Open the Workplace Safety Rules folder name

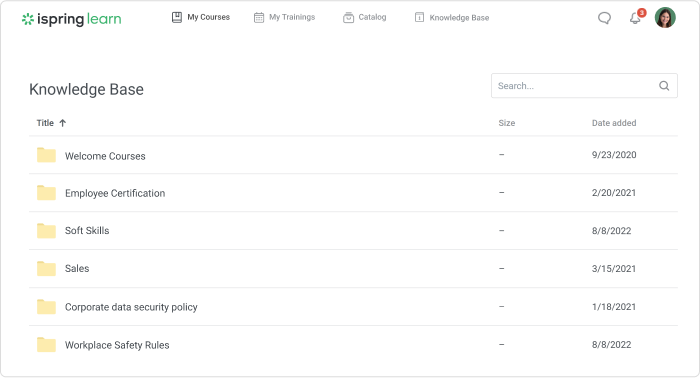pos(117,345)
